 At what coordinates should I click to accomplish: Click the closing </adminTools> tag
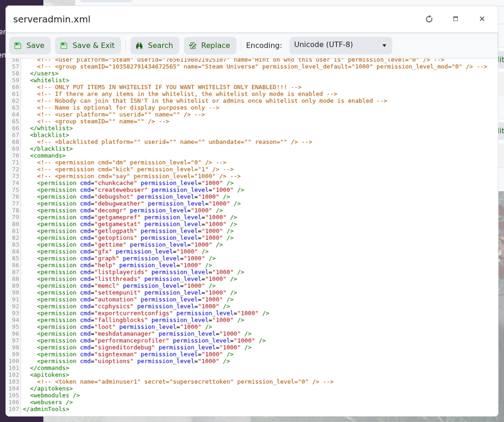pos(46,409)
